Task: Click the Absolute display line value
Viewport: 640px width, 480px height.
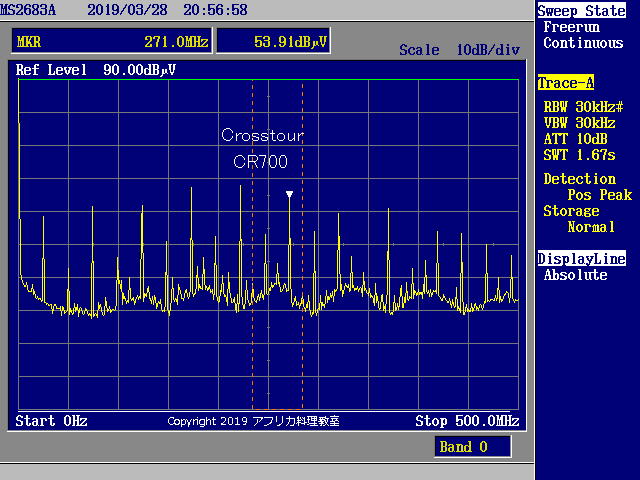Action: point(576,275)
